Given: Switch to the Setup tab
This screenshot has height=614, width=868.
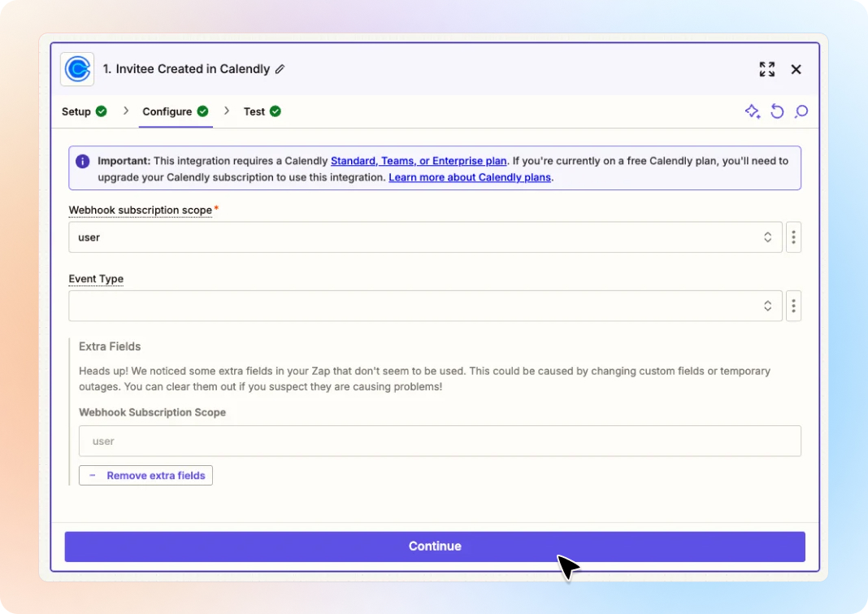Looking at the screenshot, I should tap(85, 111).
